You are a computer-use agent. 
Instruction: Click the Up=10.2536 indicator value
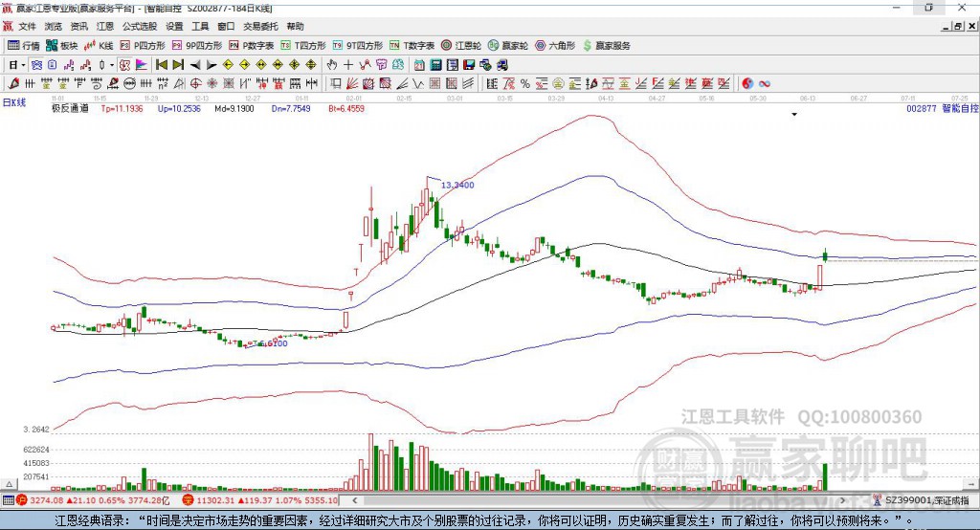(179, 109)
